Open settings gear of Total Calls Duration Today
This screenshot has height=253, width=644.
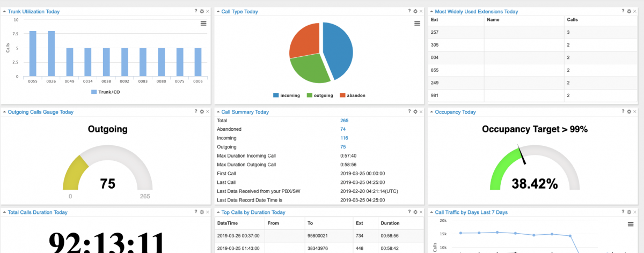click(x=202, y=212)
